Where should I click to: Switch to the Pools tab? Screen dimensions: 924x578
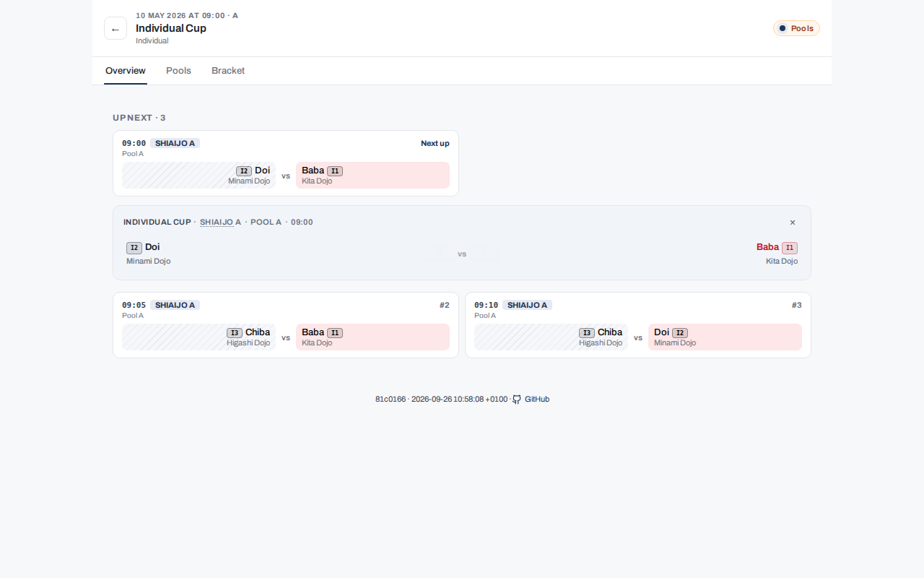(178, 71)
